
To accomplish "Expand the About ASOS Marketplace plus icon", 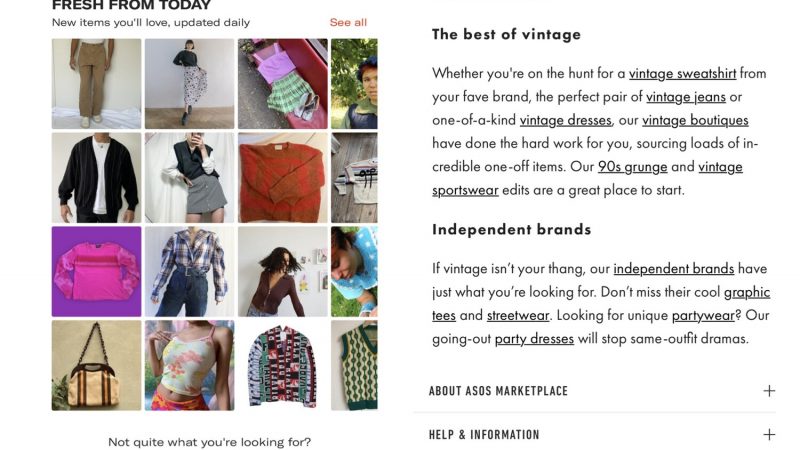I will pyautogui.click(x=768, y=391).
